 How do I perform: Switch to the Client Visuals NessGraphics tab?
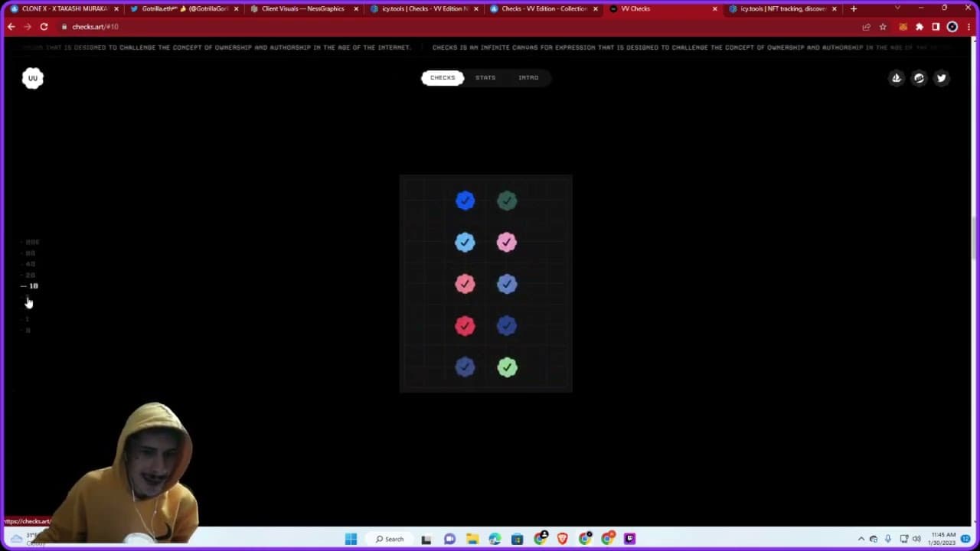(303, 8)
